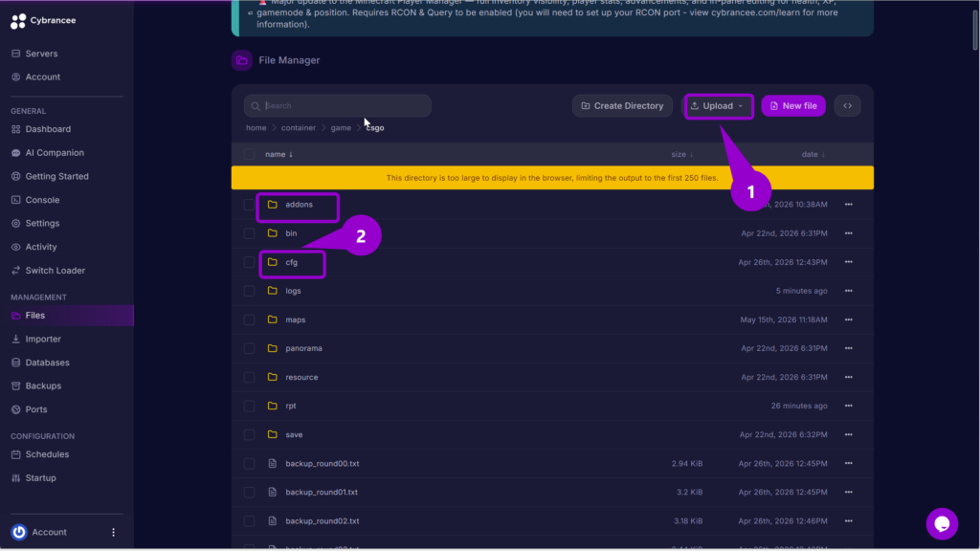Viewport: 980px width, 551px height.
Task: Open options menu for maps row
Action: click(848, 320)
